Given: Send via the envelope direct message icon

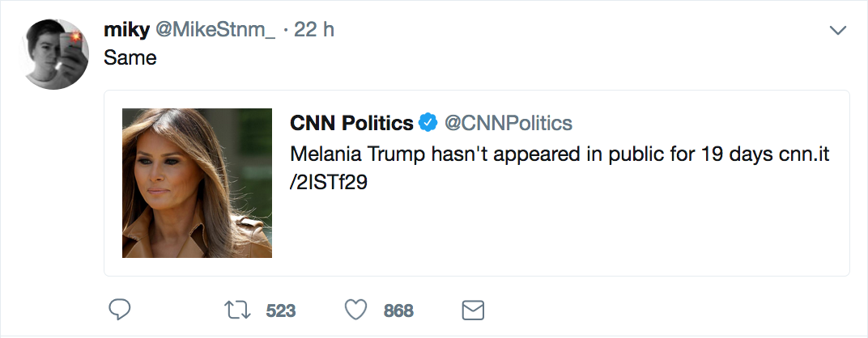Looking at the screenshot, I should tap(472, 310).
